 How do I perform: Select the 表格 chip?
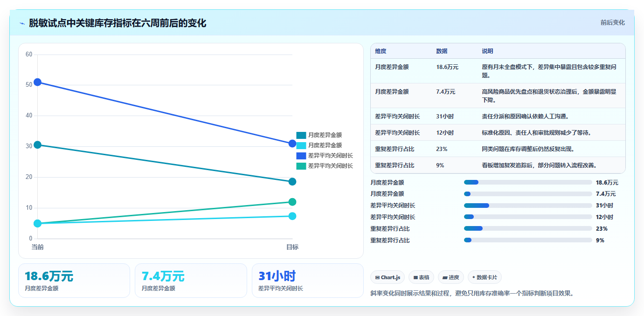click(421, 277)
